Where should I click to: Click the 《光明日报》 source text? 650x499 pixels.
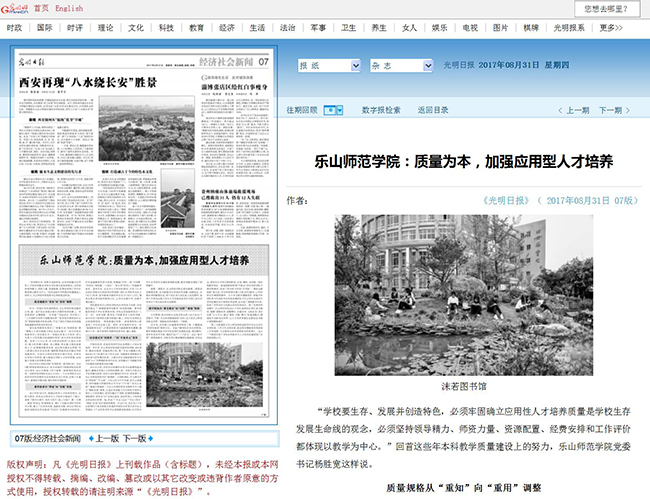click(506, 201)
